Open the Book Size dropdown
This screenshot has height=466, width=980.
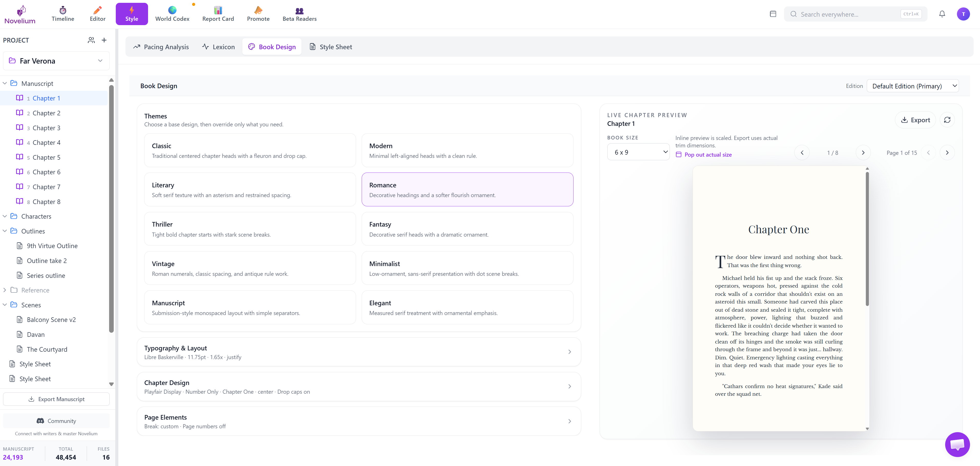point(639,151)
